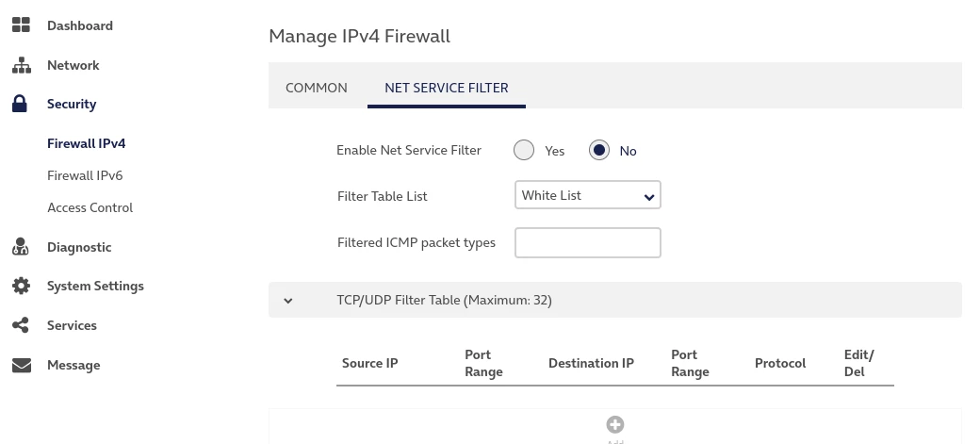Open the Network menu

pos(73,65)
